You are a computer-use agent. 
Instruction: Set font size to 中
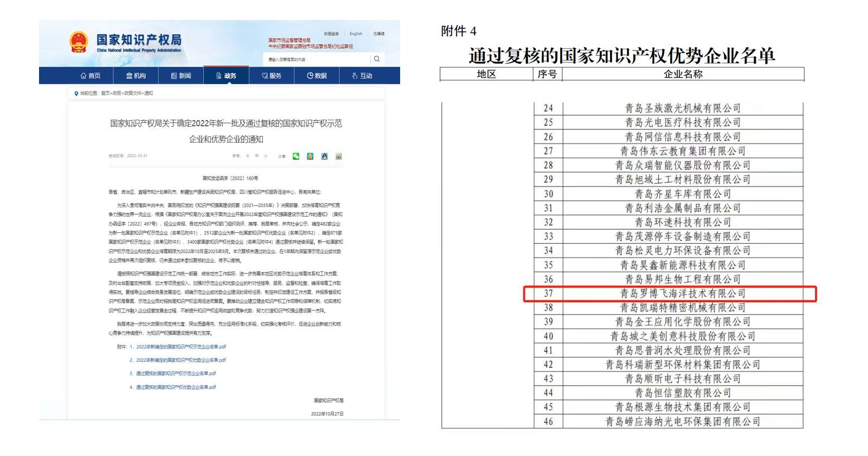click(x=256, y=156)
